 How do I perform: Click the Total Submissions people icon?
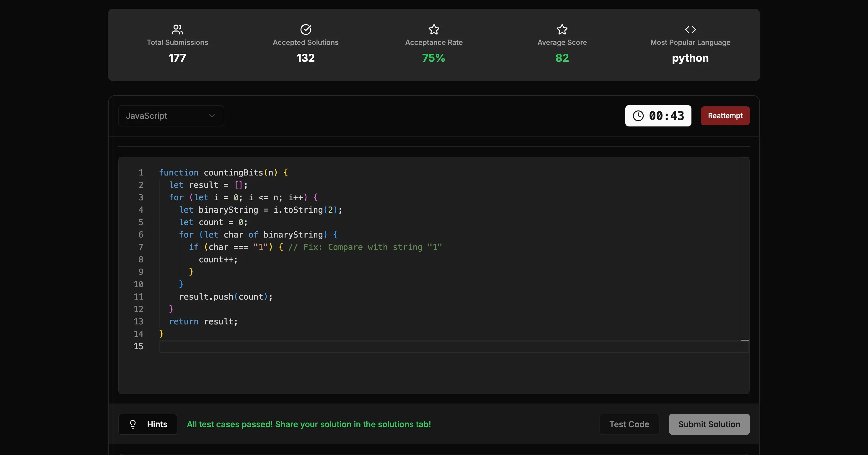[x=177, y=30]
